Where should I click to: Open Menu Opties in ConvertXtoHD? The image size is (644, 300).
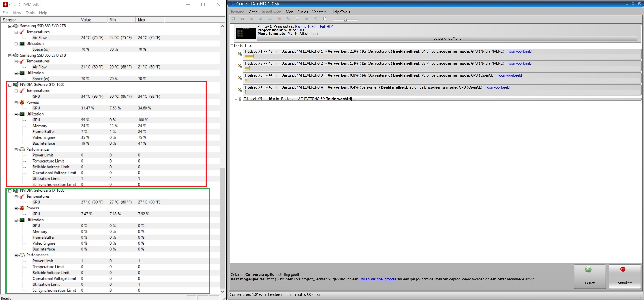click(297, 12)
